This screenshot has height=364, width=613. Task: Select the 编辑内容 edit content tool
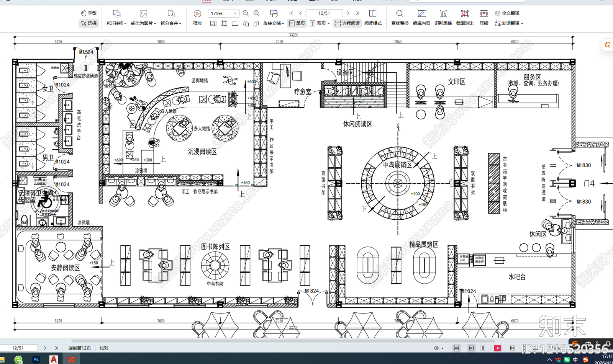coord(421,18)
